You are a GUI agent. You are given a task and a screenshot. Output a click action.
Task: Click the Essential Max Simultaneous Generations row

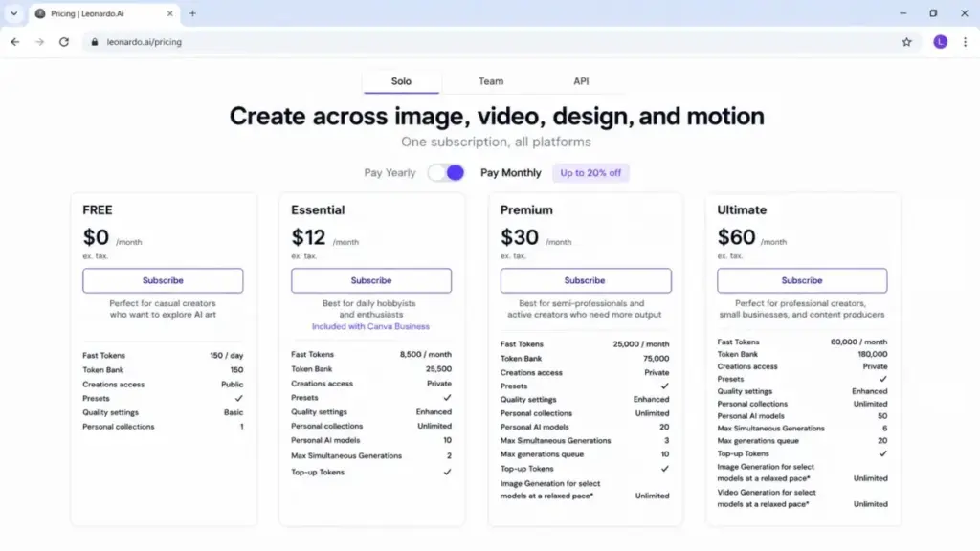(x=371, y=455)
